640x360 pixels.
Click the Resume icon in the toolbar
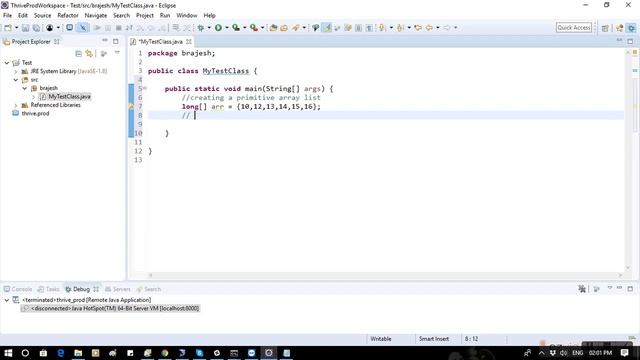tap(97, 28)
